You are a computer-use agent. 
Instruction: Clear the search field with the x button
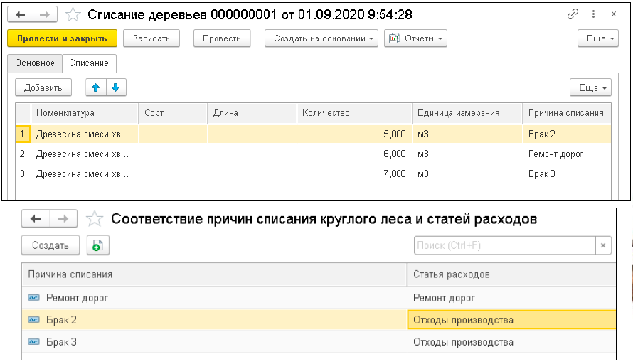pos(603,245)
